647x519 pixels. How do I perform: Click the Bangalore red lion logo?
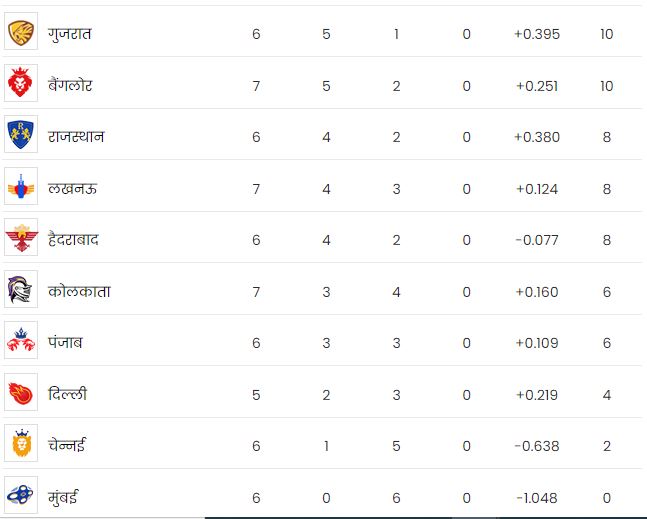pos(21,85)
